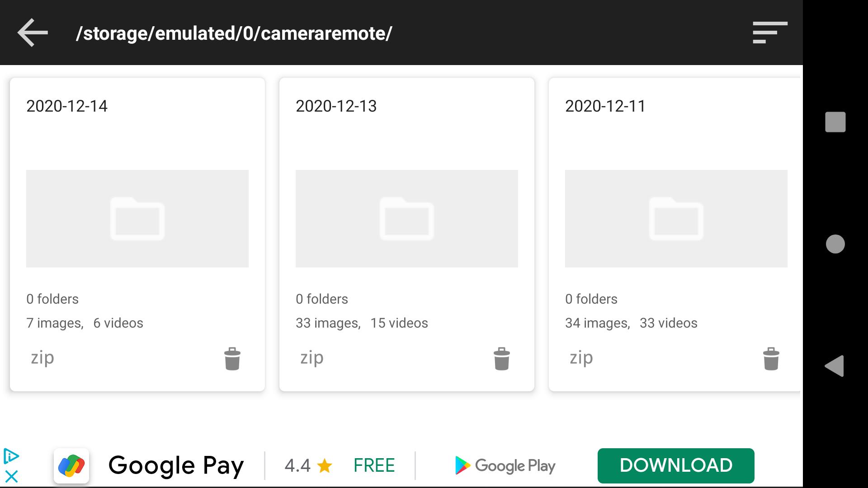
Task: Zip the 2020-12-13 folder
Action: tap(312, 358)
